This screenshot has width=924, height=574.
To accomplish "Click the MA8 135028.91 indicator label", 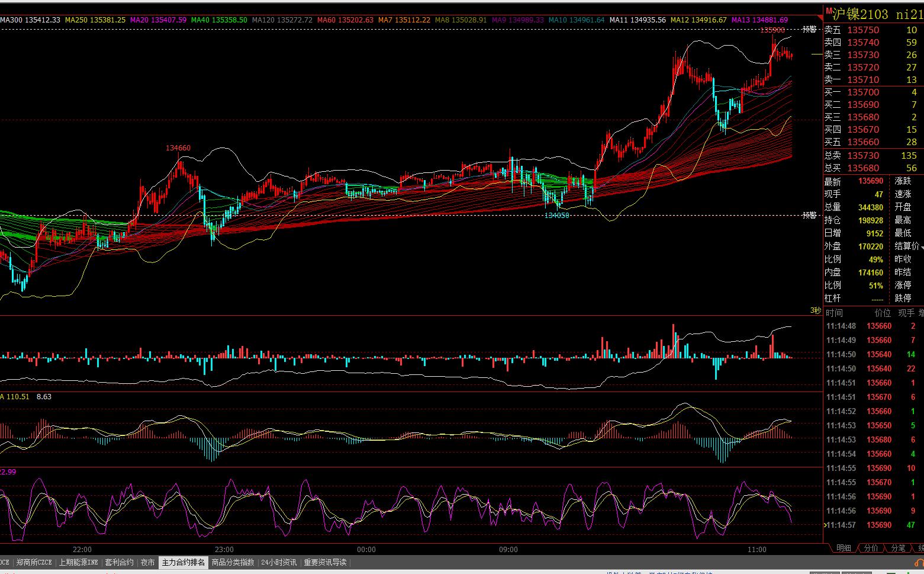I will coord(461,20).
